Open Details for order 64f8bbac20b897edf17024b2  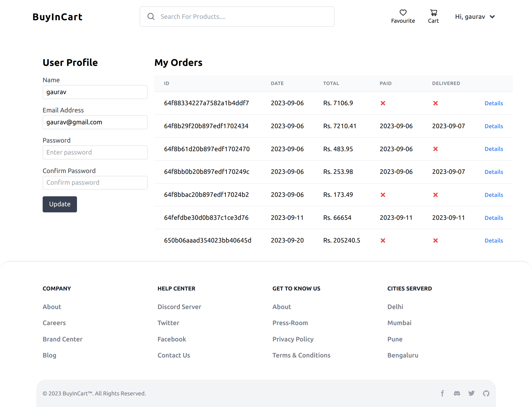click(x=494, y=195)
